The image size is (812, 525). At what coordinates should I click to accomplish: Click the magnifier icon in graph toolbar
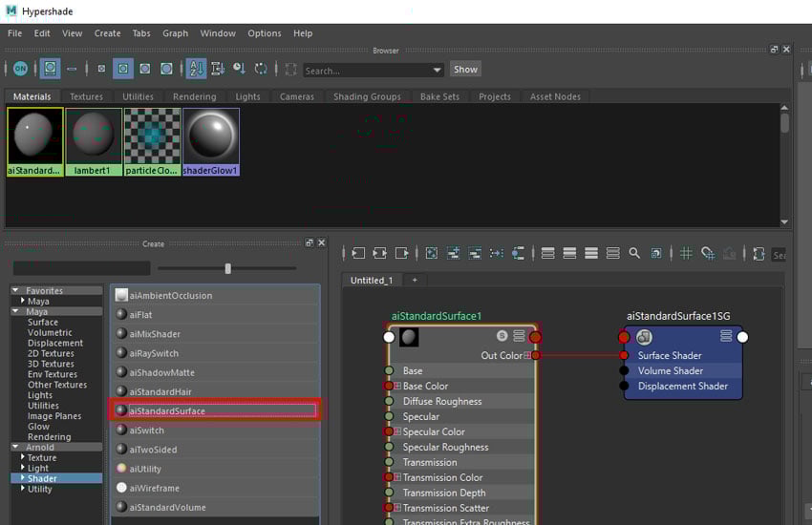(x=634, y=254)
